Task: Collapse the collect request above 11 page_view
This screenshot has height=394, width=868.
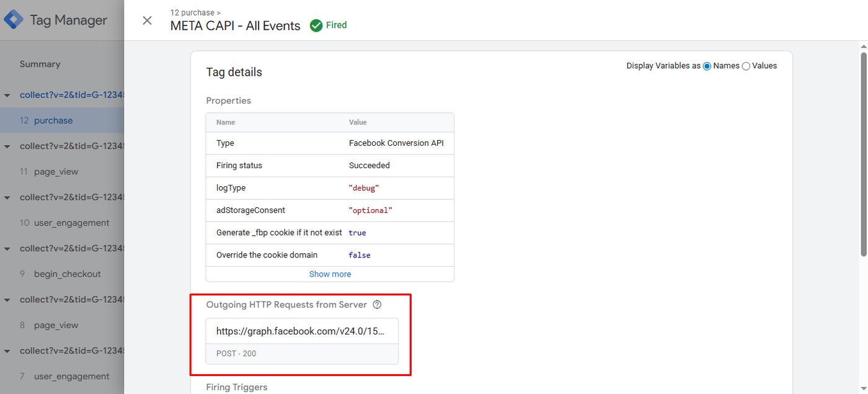Action: point(7,146)
